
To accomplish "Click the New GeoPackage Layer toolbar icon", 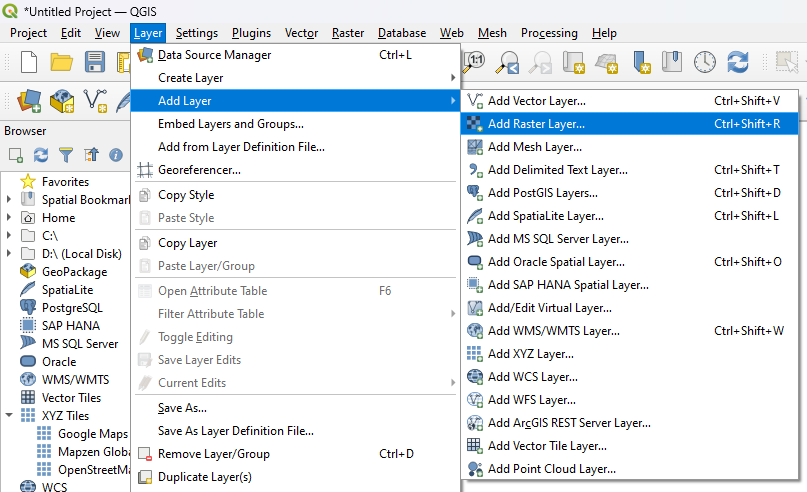I will pos(62,100).
